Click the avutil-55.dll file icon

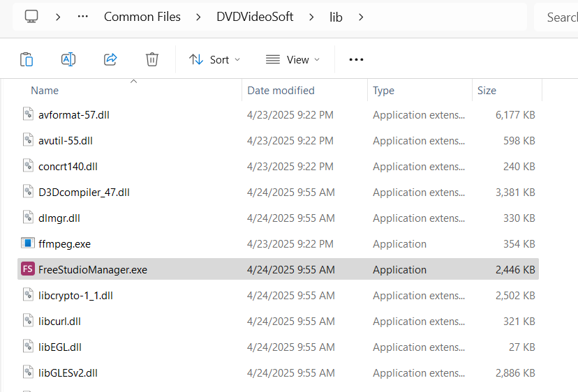pos(29,140)
